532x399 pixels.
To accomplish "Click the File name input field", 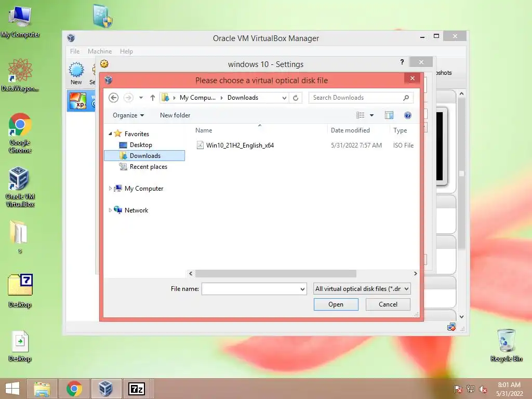I will (x=250, y=289).
